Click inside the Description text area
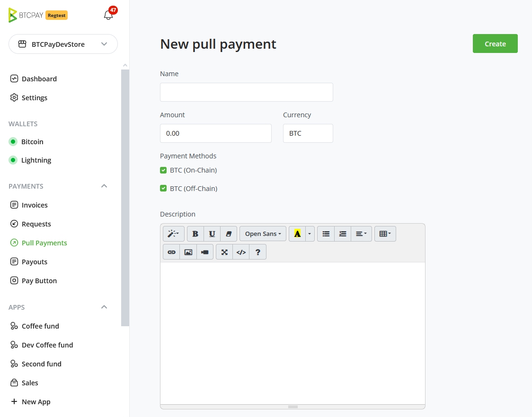Viewport: 532px width, 417px height. point(293,333)
